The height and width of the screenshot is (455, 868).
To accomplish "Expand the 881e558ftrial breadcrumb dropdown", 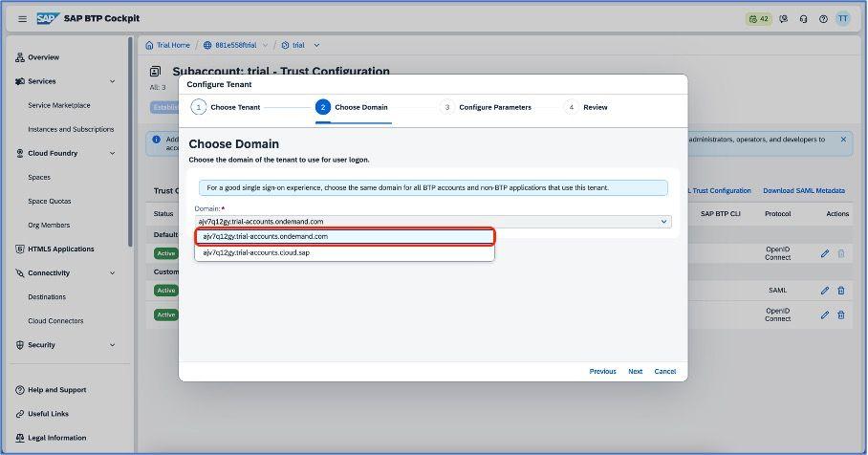I will (x=265, y=45).
